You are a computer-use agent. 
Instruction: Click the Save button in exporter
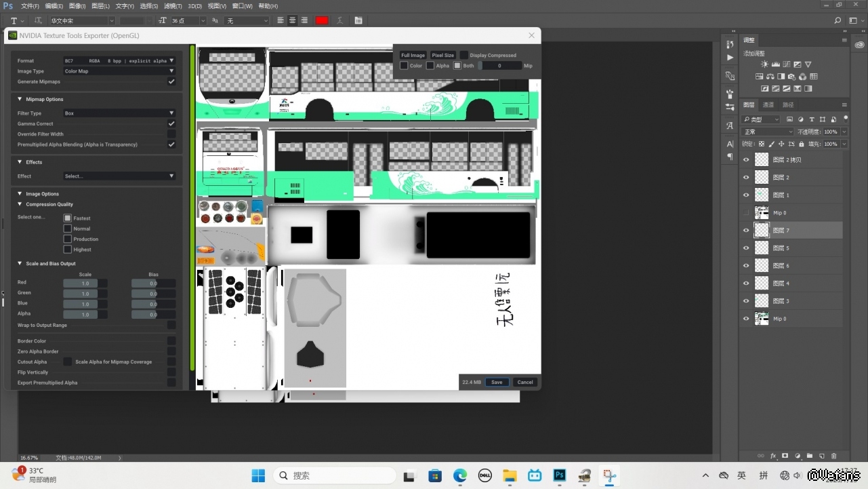point(497,382)
